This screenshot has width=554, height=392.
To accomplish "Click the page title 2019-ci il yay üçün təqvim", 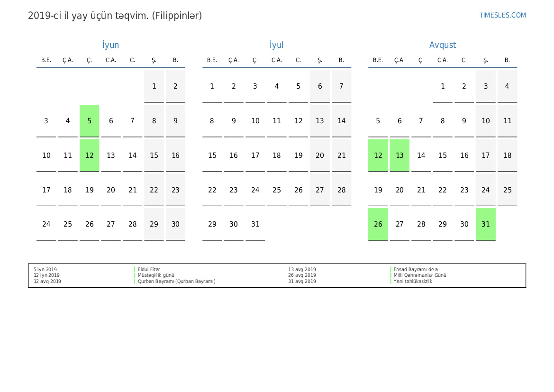I will click(115, 16).
